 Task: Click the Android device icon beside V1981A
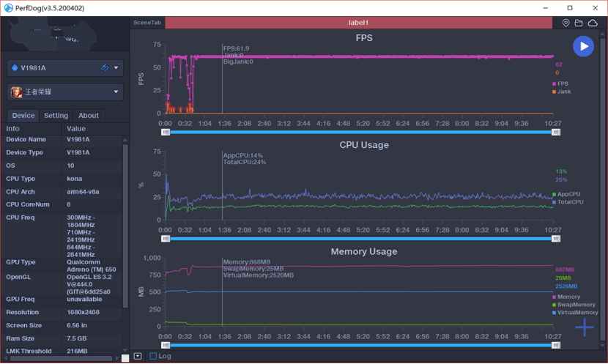point(15,68)
